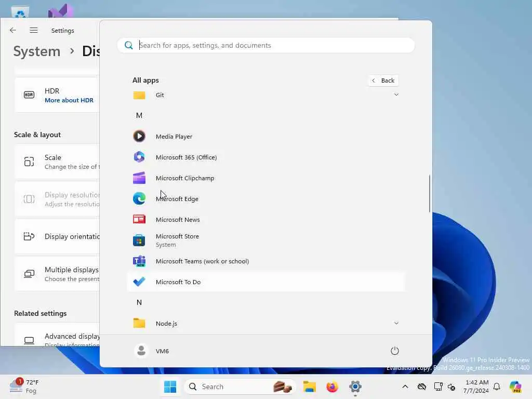Launch Microsoft 365 (Office) app icon
The image size is (532, 399).
tap(139, 157)
